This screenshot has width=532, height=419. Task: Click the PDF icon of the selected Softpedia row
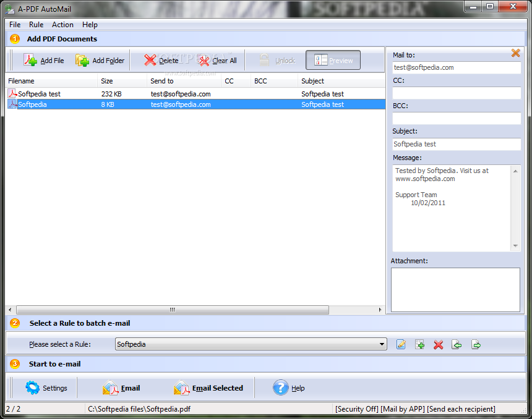pyautogui.click(x=12, y=104)
